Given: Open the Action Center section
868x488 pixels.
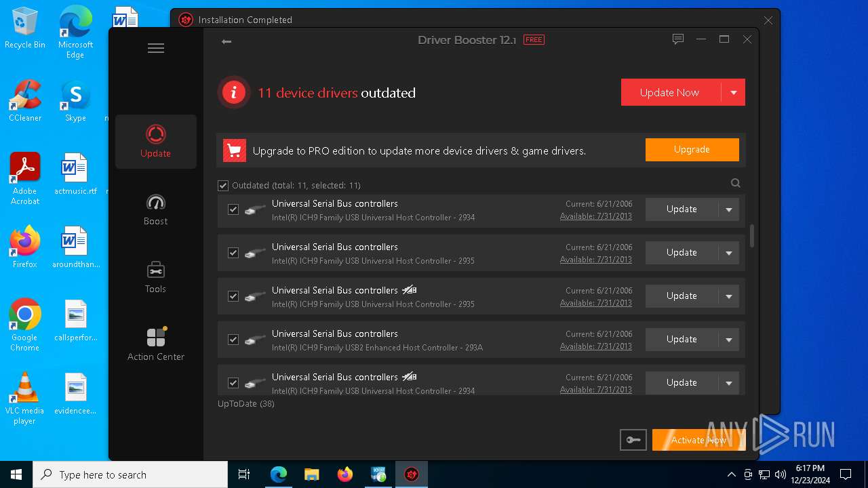Looking at the screenshot, I should point(156,345).
